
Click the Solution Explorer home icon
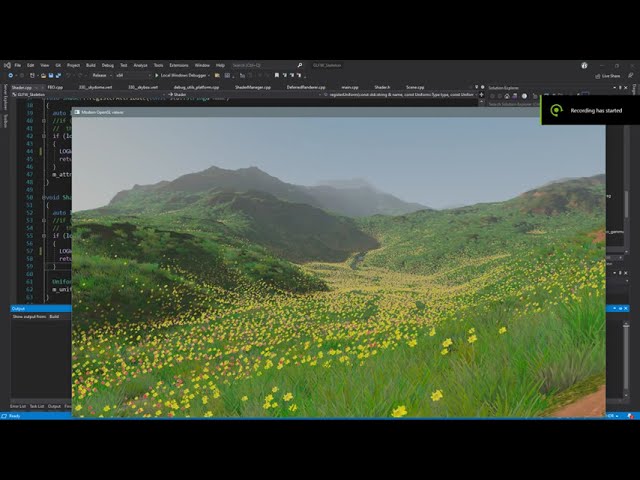[x=507, y=96]
